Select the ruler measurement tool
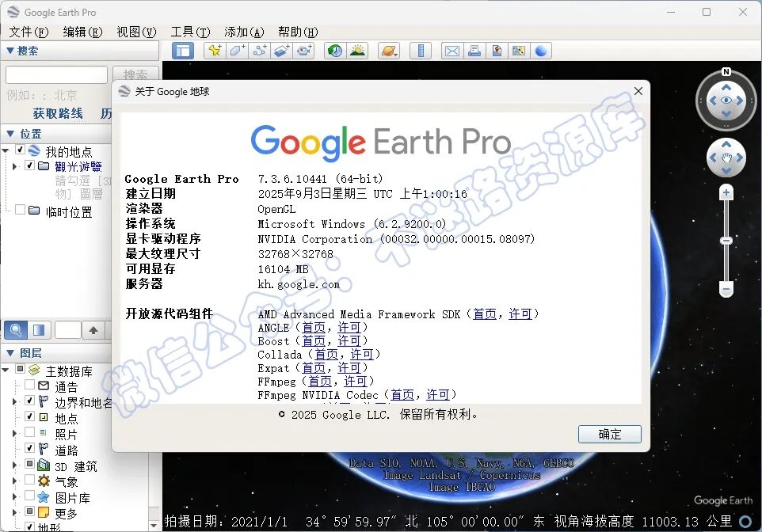 (421, 51)
